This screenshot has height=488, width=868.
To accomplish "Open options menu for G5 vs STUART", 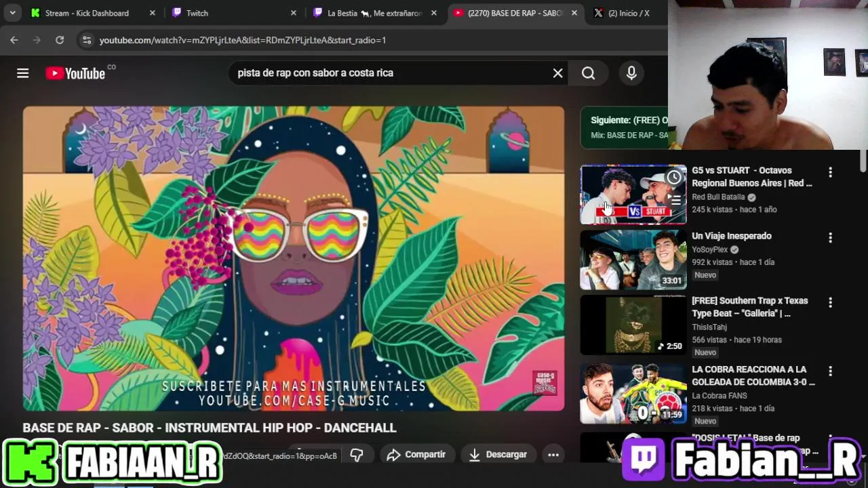I will point(830,172).
